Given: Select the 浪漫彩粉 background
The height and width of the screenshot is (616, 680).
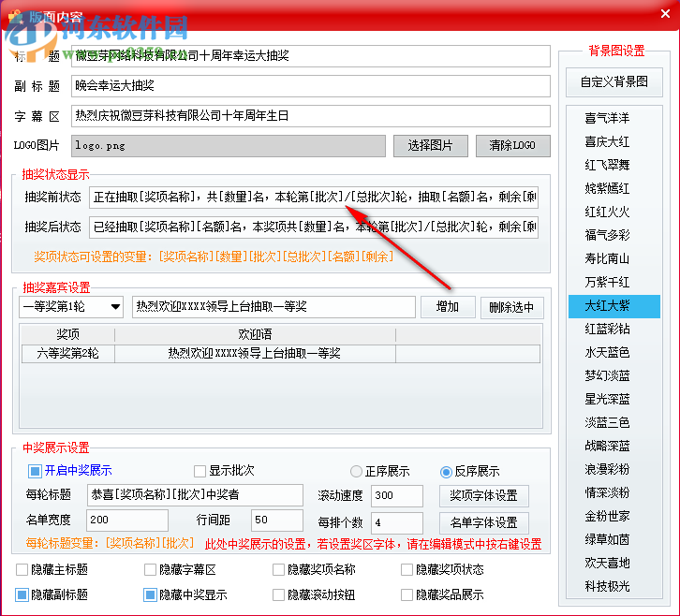Looking at the screenshot, I should 614,469.
